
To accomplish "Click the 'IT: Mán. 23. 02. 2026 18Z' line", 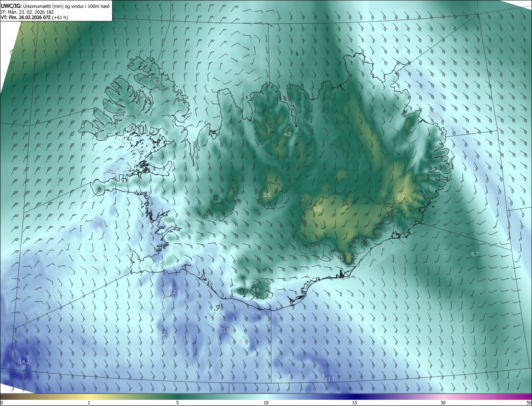I will [27, 12].
